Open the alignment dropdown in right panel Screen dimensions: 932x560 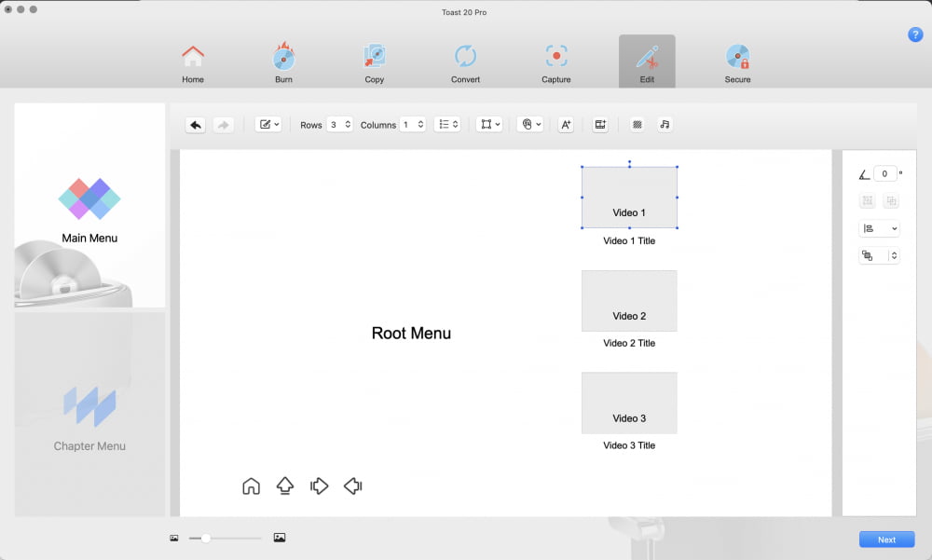pyautogui.click(x=879, y=228)
